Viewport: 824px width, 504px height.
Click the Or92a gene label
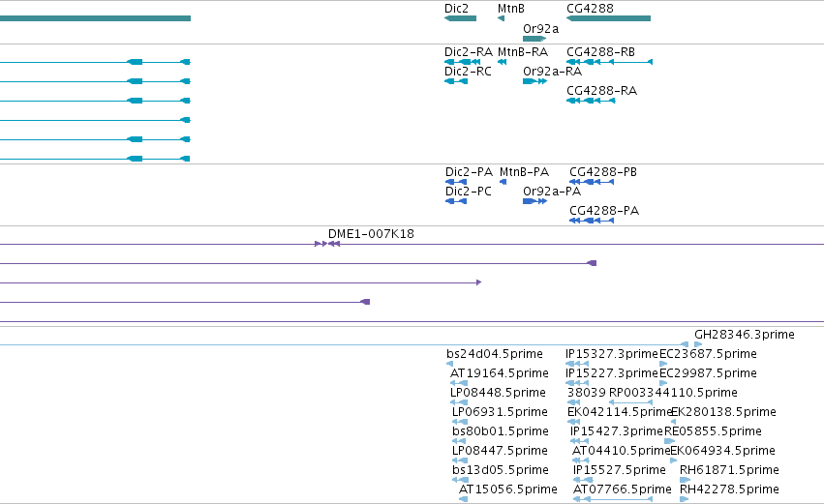pos(540,29)
